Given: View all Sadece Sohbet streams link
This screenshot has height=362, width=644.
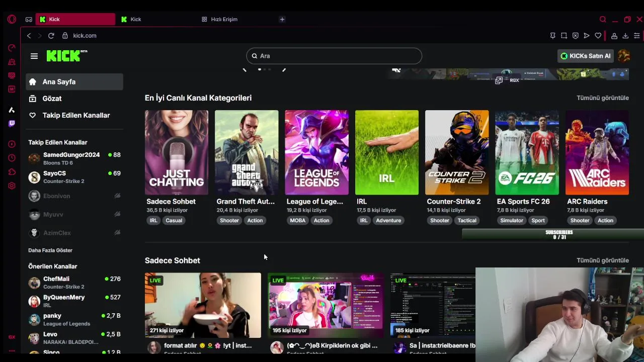Looking at the screenshot, I should click(x=603, y=260).
